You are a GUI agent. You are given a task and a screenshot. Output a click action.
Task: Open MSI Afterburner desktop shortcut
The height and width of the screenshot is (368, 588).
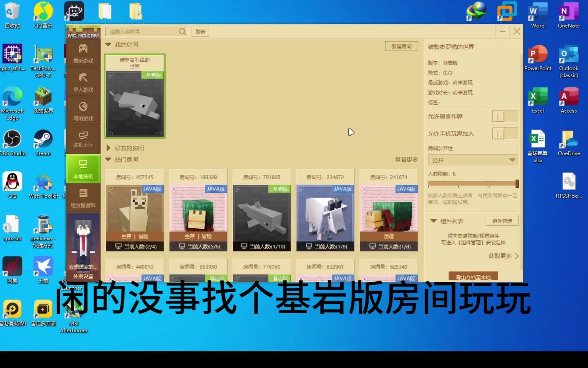pos(74,317)
